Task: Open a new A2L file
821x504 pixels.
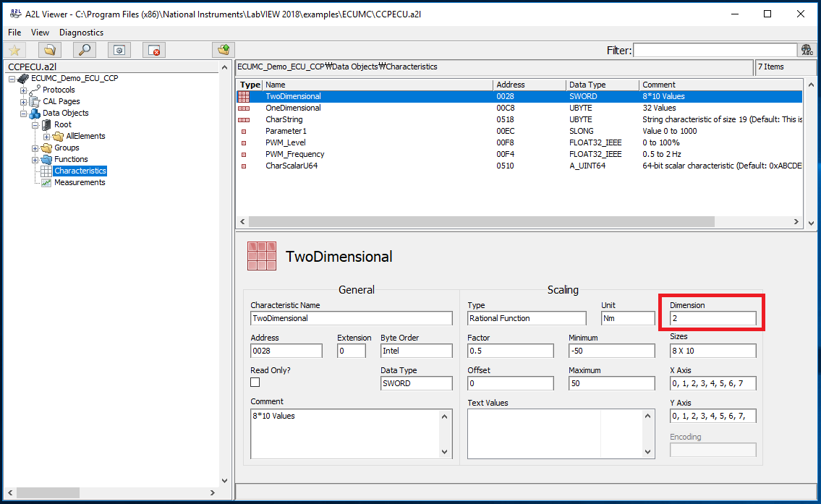Action: pos(49,50)
